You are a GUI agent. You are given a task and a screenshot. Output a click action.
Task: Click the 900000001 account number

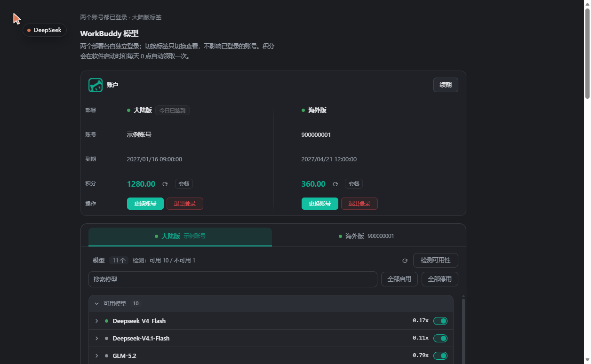pos(316,135)
